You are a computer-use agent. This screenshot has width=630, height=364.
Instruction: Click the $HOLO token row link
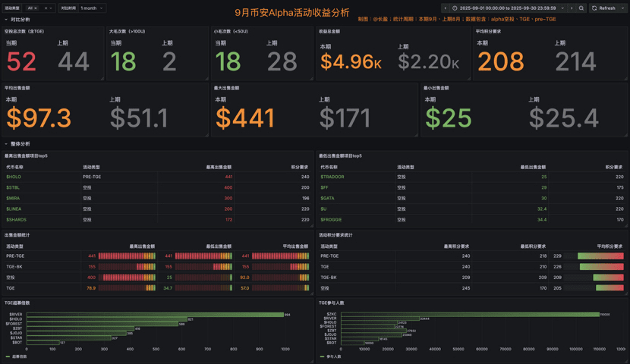[14, 177]
